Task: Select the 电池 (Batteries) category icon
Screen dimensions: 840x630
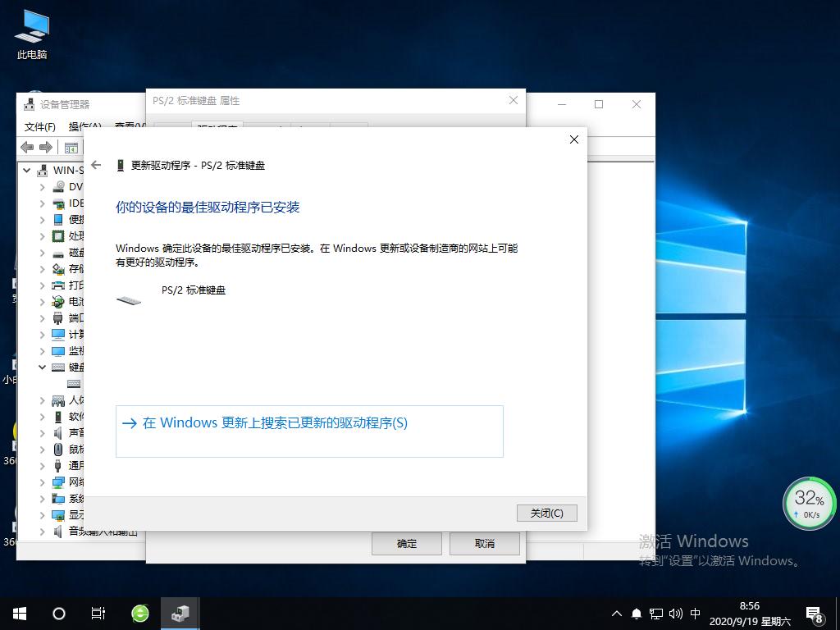Action: coord(59,301)
